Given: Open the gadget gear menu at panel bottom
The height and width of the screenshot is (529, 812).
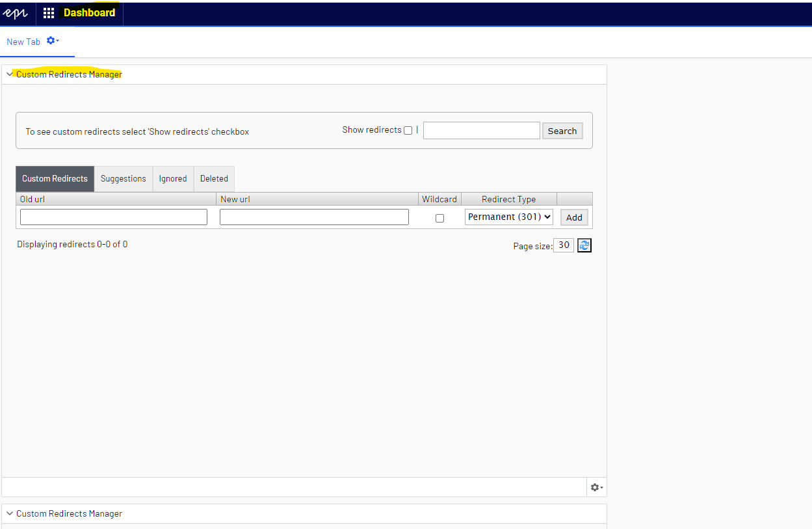Looking at the screenshot, I should [596, 487].
